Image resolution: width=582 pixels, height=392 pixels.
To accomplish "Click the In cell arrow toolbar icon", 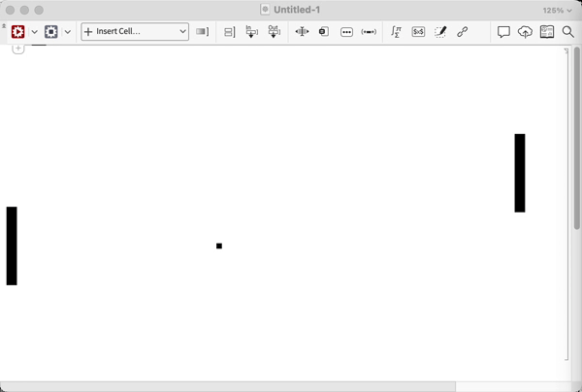I will [251, 31].
